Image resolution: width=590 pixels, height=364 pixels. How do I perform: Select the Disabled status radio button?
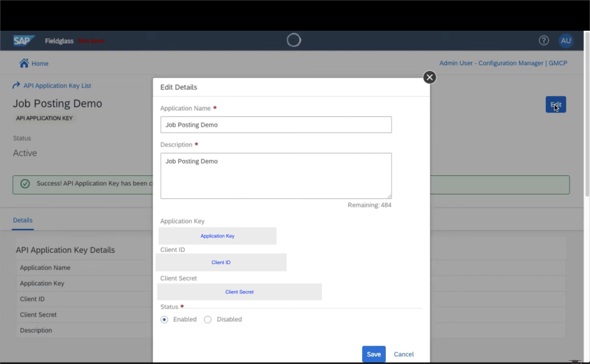(x=208, y=319)
